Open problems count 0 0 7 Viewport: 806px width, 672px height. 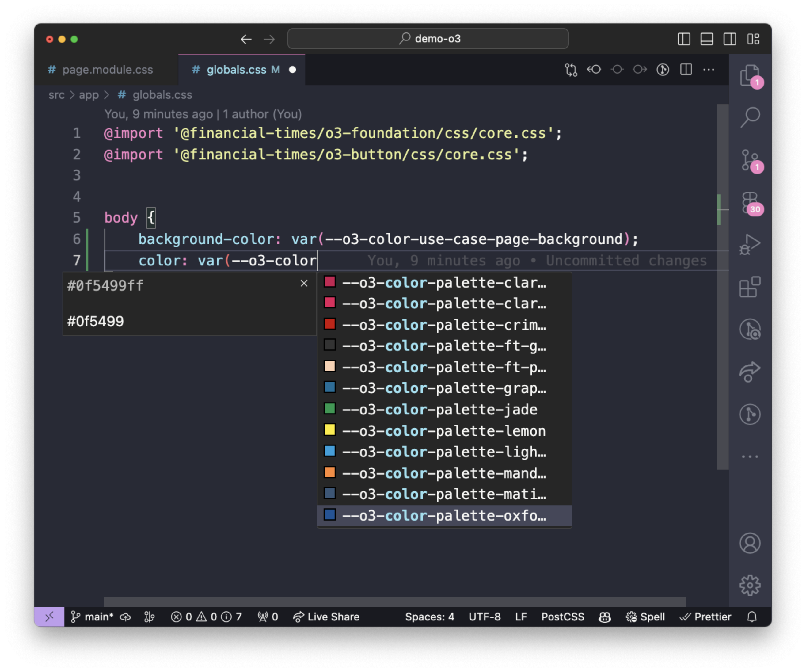point(206,617)
